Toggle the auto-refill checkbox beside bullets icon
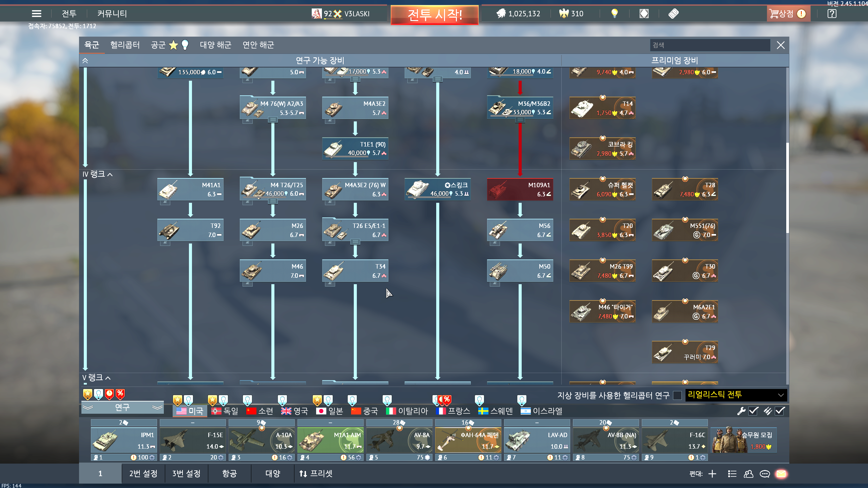Viewport: 868px width, 488px height. click(780, 411)
